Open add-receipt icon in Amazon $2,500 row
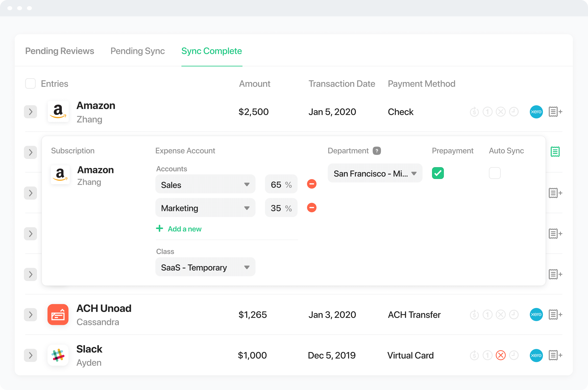 [555, 112]
